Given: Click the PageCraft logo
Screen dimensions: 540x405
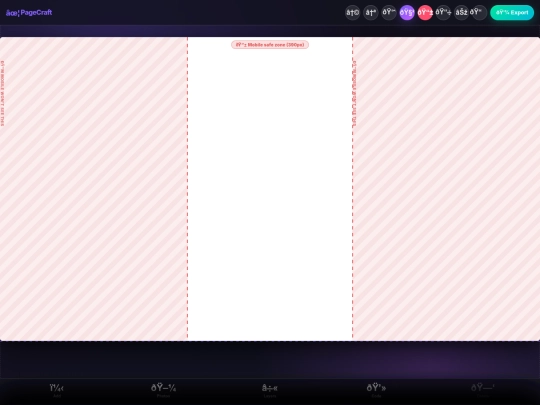Looking at the screenshot, I should coord(29,13).
